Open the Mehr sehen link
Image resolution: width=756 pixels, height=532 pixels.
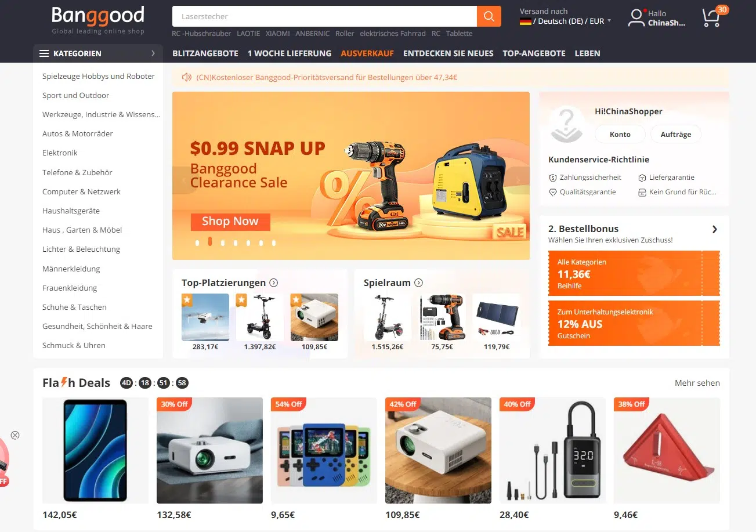697,383
